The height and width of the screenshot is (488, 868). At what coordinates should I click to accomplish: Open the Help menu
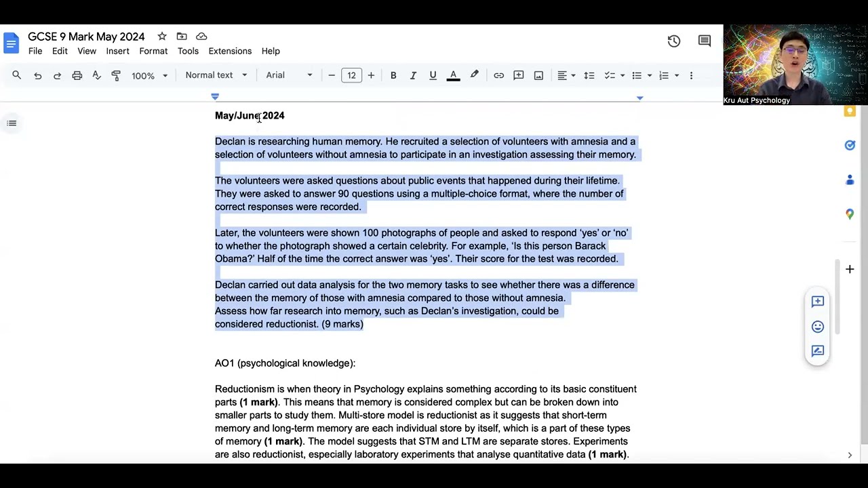[271, 52]
